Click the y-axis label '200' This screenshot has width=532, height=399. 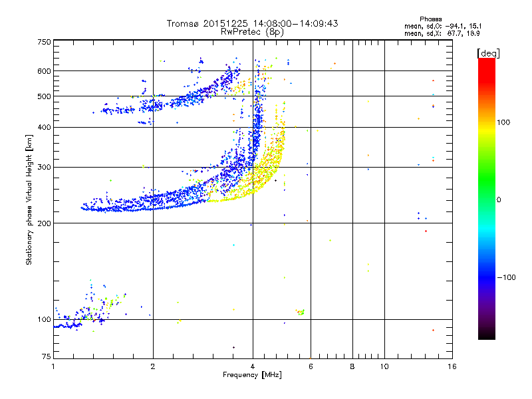44,223
